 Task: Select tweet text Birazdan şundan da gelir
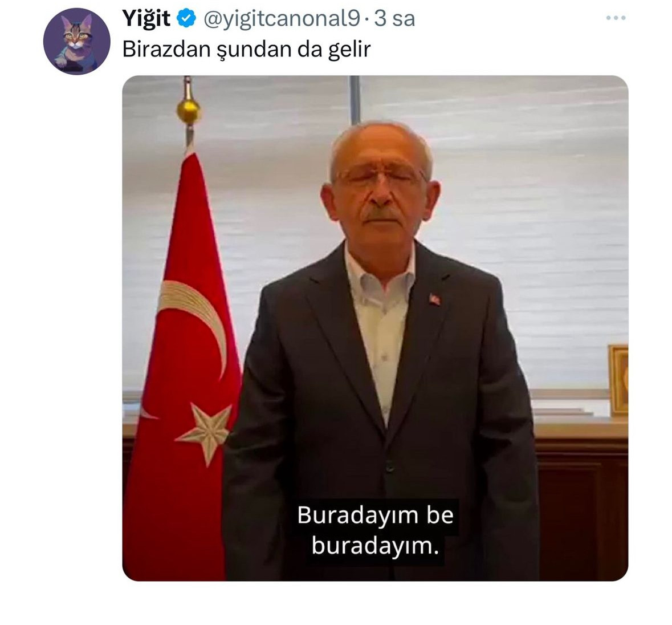(246, 50)
